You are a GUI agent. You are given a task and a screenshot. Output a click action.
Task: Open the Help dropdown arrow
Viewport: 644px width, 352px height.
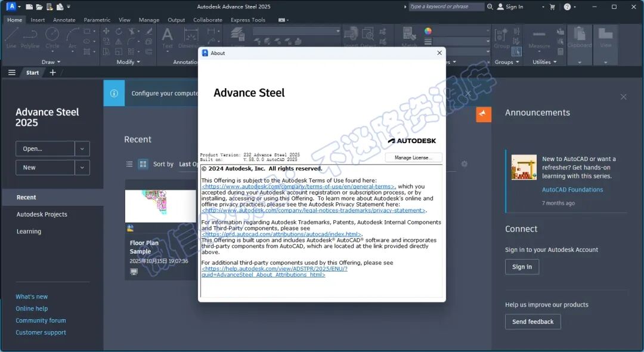575,7
